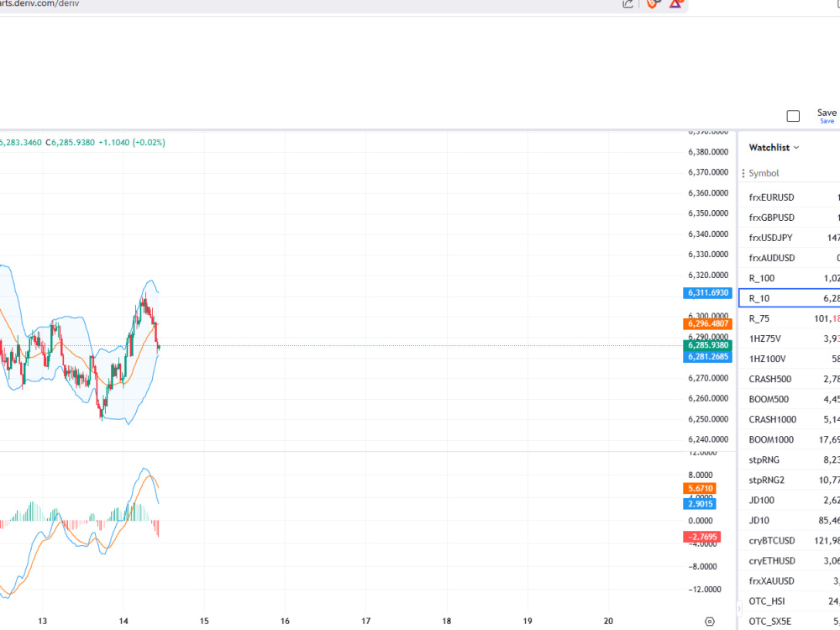Click the Save chart button
The image size is (840, 630).
tap(827, 116)
